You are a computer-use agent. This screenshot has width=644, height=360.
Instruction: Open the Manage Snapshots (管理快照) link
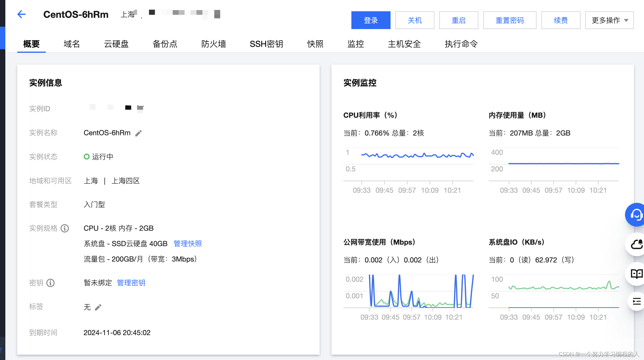(x=188, y=244)
